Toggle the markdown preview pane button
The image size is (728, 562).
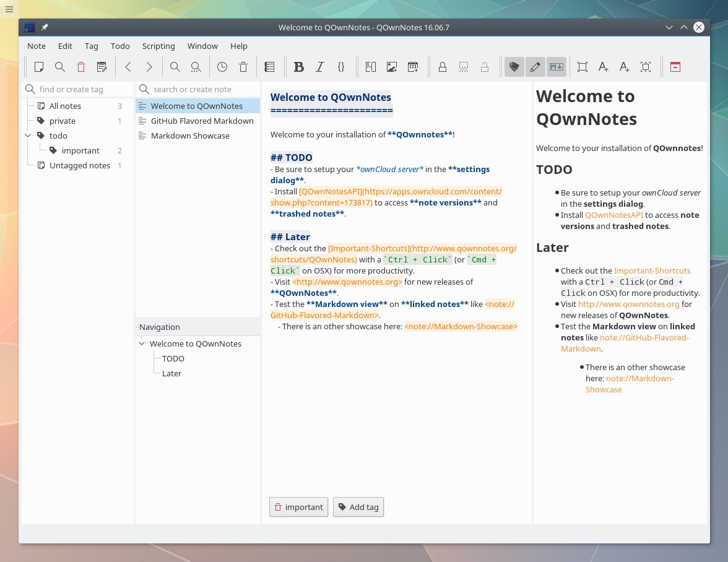click(556, 67)
